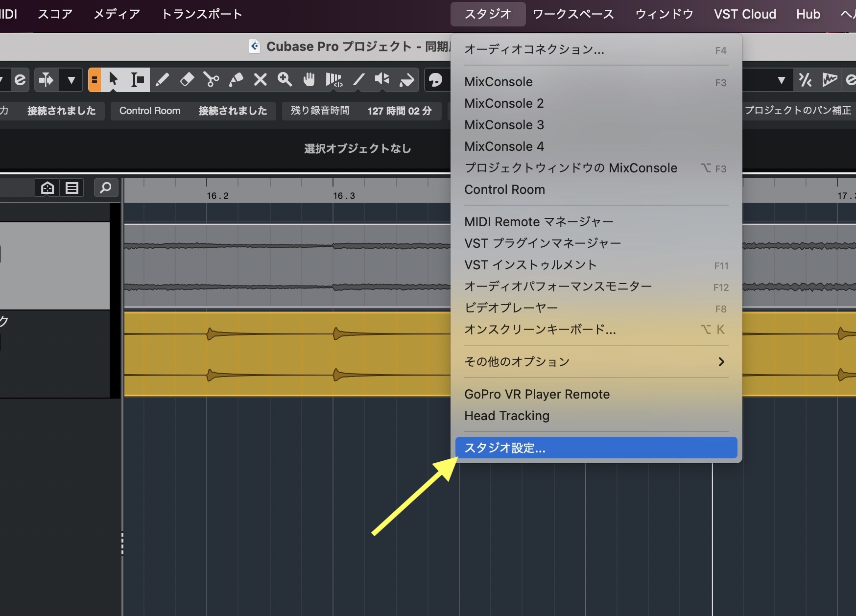Select the Mute X tool
Screen dimensions: 856x616
260,79
